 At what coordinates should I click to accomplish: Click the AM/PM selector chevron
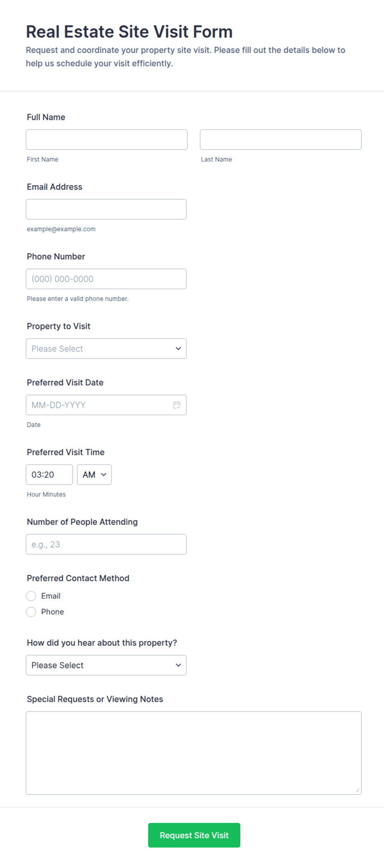click(x=104, y=474)
